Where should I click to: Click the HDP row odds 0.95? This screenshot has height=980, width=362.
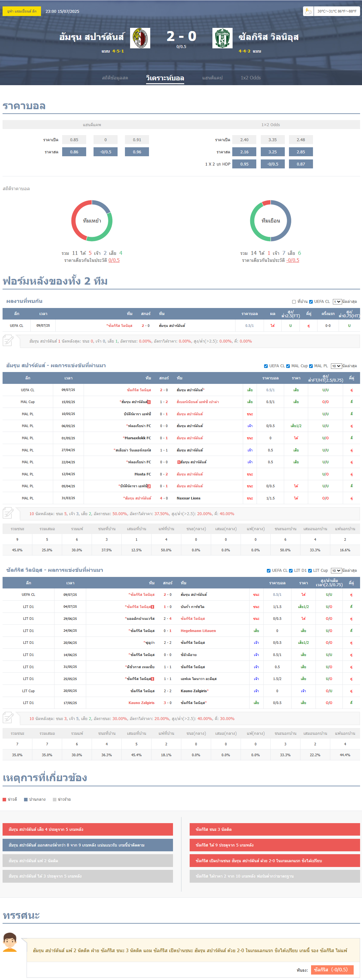point(244,164)
